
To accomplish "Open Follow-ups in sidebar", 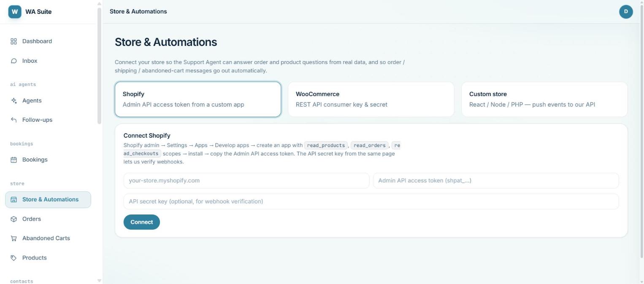I will [48, 120].
